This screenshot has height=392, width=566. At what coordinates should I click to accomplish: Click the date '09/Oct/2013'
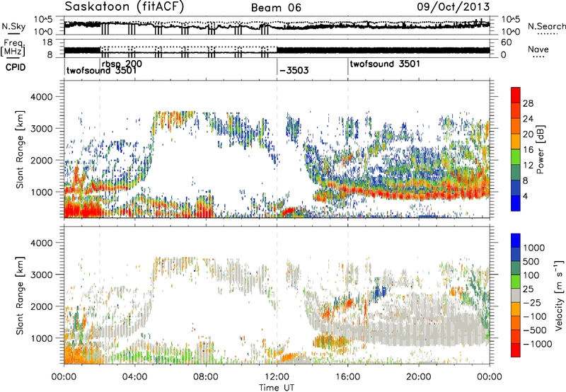click(454, 7)
